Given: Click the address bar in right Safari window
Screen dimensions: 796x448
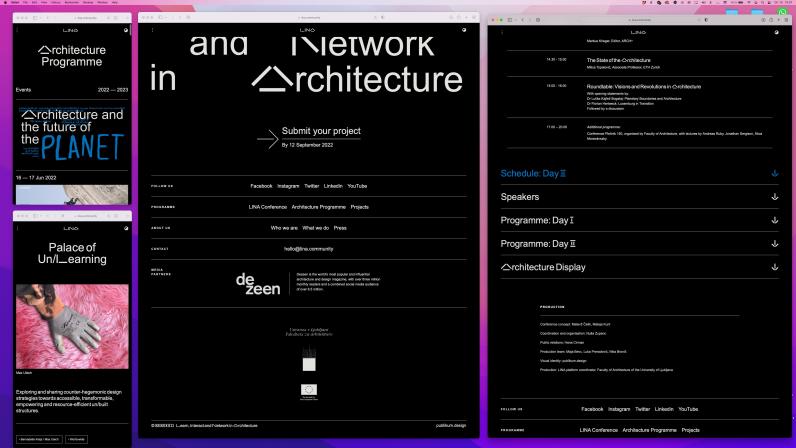Looking at the screenshot, I should coord(640,20).
